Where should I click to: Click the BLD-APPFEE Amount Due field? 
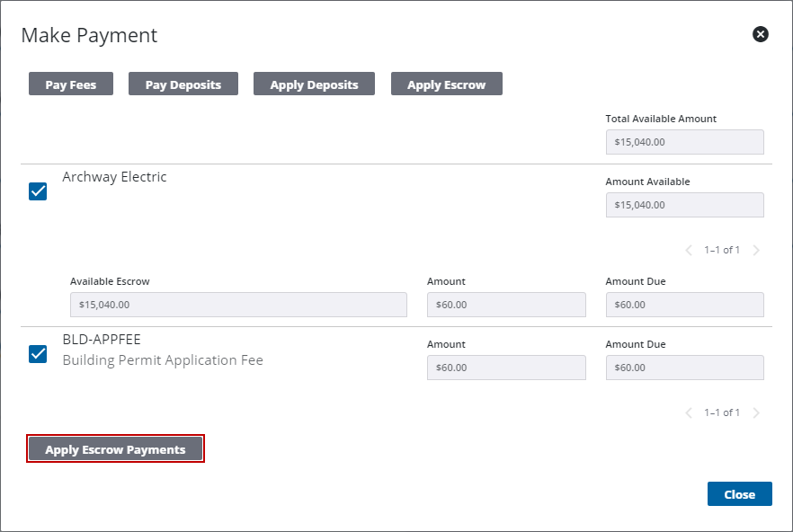tap(684, 368)
